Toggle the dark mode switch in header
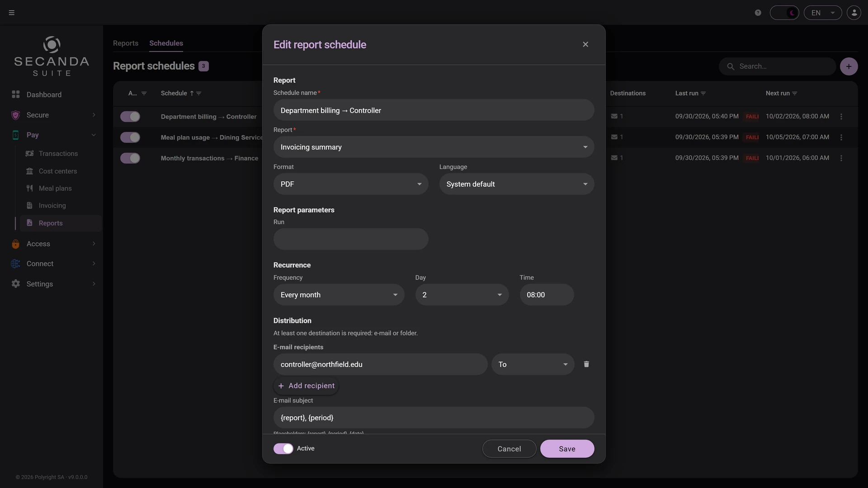The width and height of the screenshot is (868, 488). [x=784, y=13]
